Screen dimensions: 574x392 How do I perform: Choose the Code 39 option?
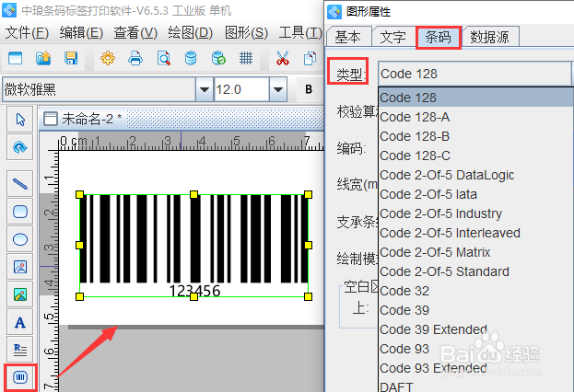475,310
